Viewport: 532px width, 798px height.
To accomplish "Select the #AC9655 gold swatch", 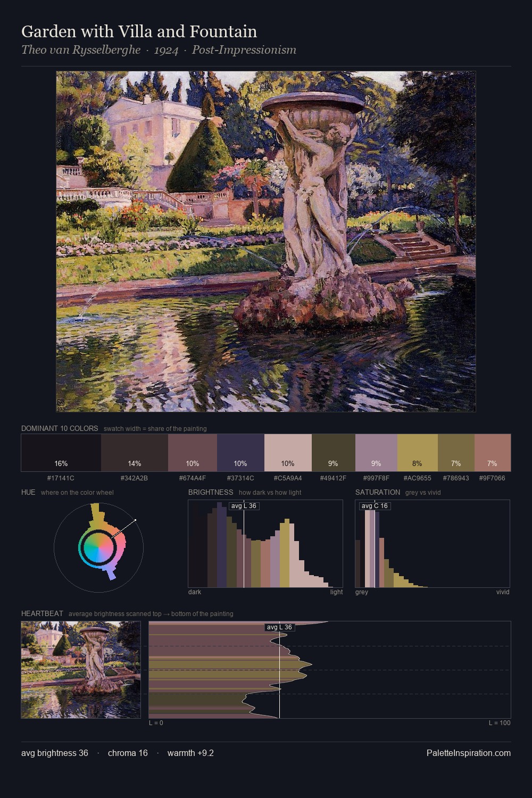I will coord(418,453).
